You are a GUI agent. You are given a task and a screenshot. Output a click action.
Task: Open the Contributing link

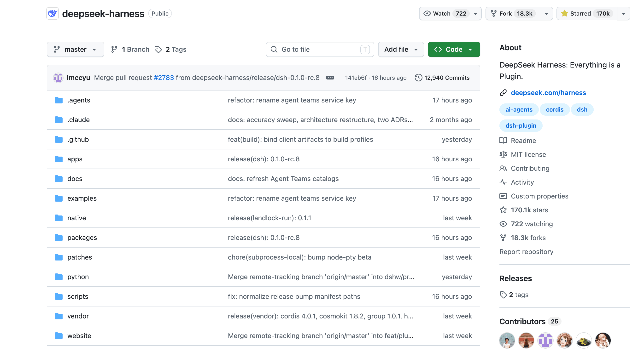pos(530,168)
